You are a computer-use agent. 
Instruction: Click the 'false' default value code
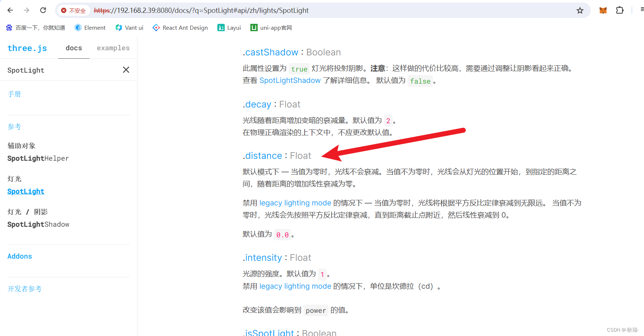420,81
